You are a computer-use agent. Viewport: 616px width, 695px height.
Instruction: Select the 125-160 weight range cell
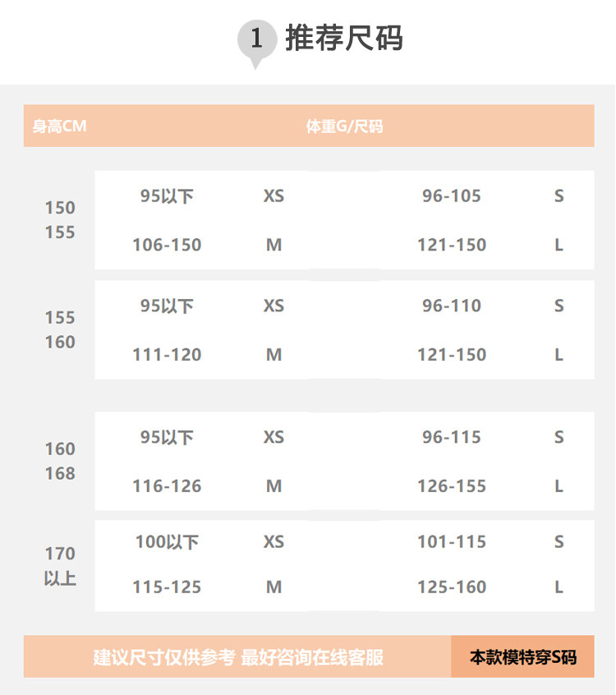click(x=452, y=587)
